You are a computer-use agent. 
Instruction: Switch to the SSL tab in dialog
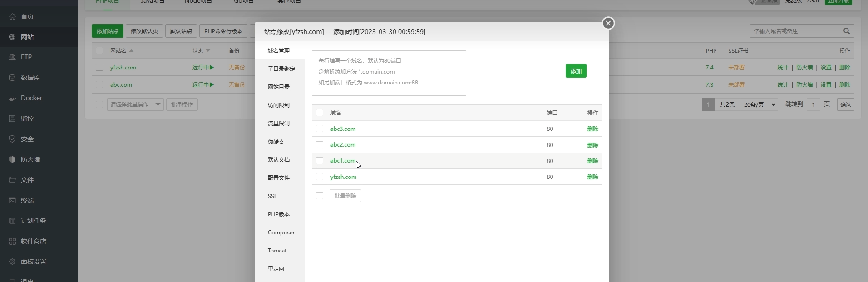click(272, 196)
